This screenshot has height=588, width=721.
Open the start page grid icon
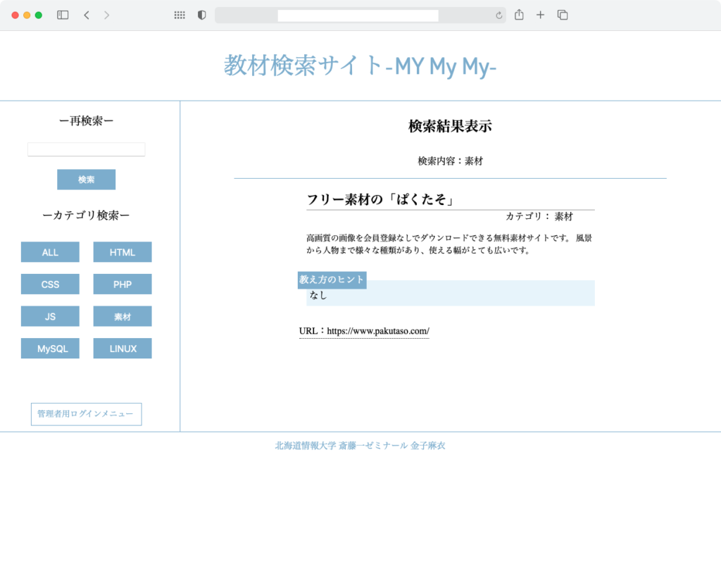[x=180, y=15]
